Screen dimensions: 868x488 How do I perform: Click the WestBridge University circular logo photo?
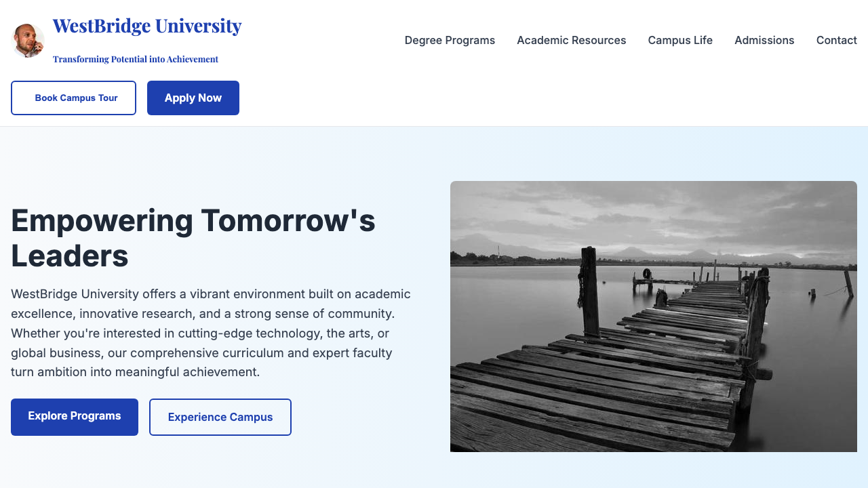pos(28,39)
